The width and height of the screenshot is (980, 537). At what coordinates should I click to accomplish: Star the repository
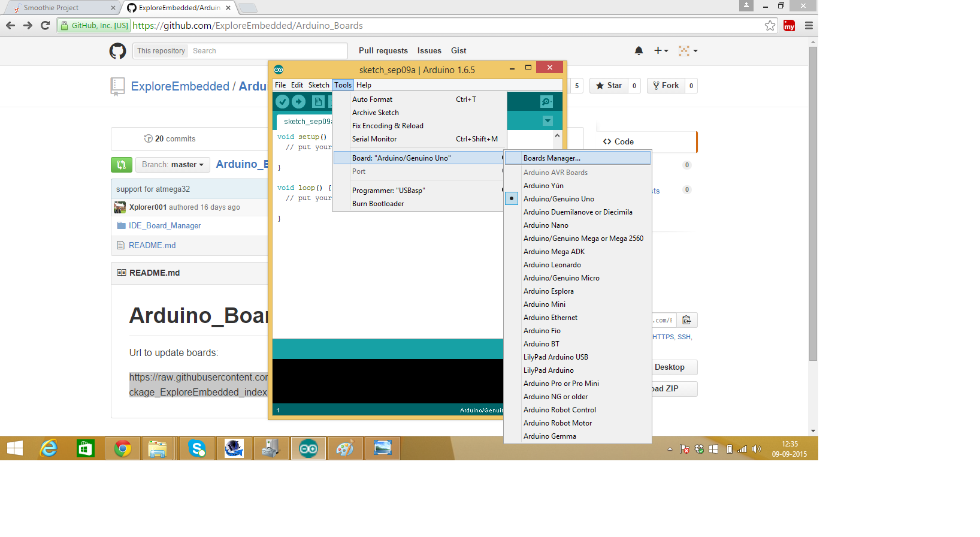pos(609,86)
